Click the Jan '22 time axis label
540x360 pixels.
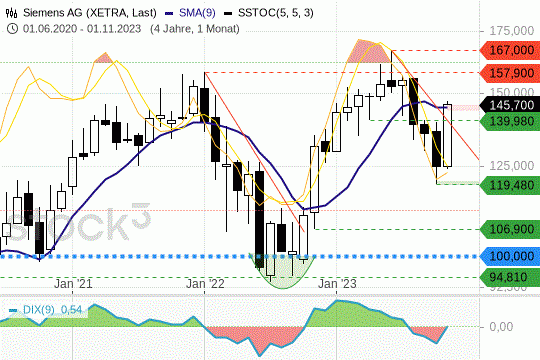click(x=205, y=284)
